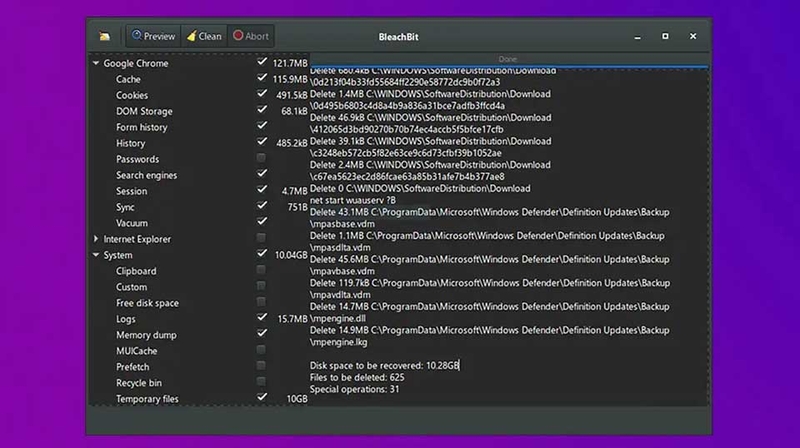Check the Recycle bin checkbox

pyautogui.click(x=261, y=381)
